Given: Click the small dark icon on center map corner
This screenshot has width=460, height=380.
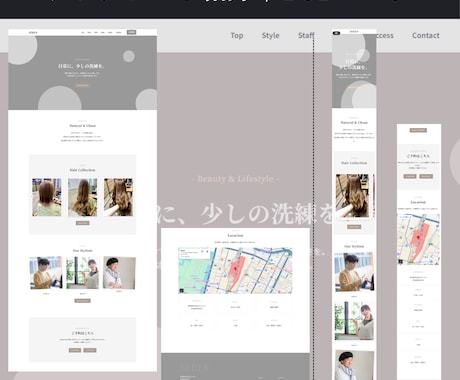Looking at the screenshot, I should [182, 291].
